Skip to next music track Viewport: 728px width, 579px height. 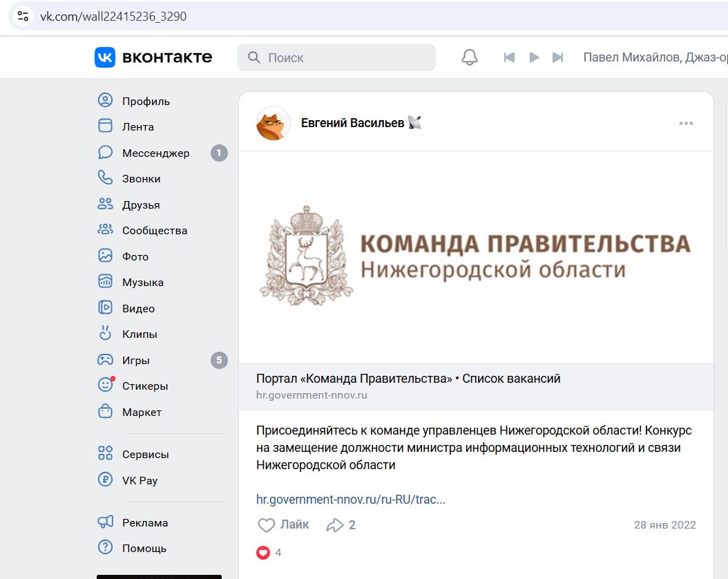tap(557, 57)
